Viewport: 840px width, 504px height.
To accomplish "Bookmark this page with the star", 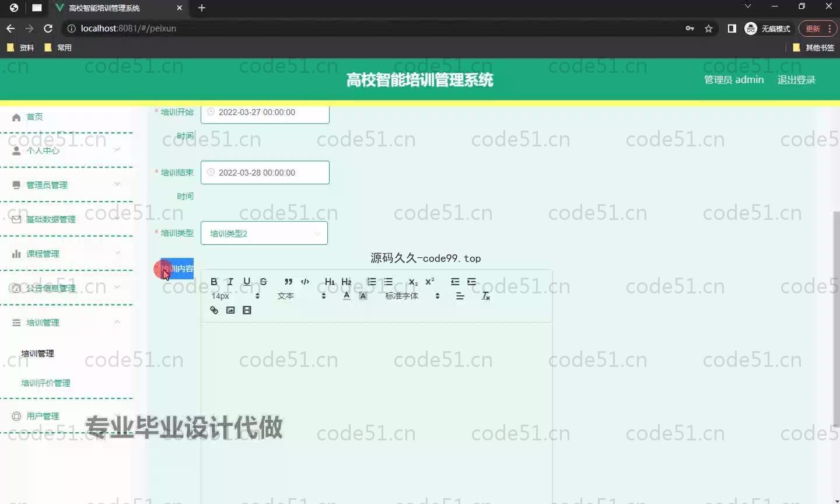I will pos(709,29).
